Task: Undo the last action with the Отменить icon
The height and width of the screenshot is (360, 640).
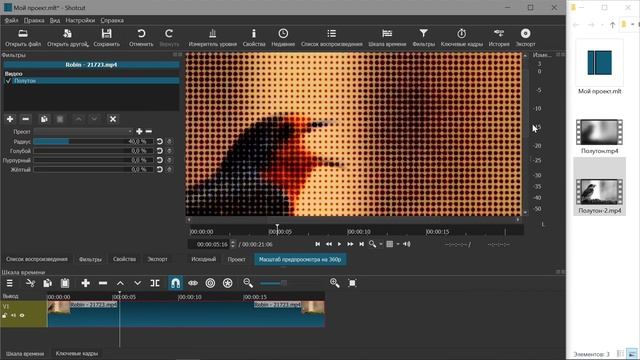Action: click(x=141, y=33)
